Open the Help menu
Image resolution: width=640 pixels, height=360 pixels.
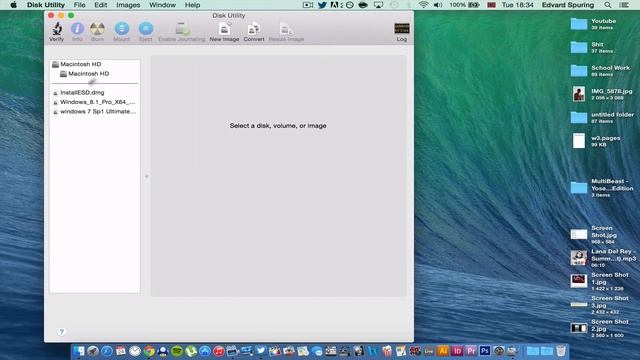tap(192, 5)
